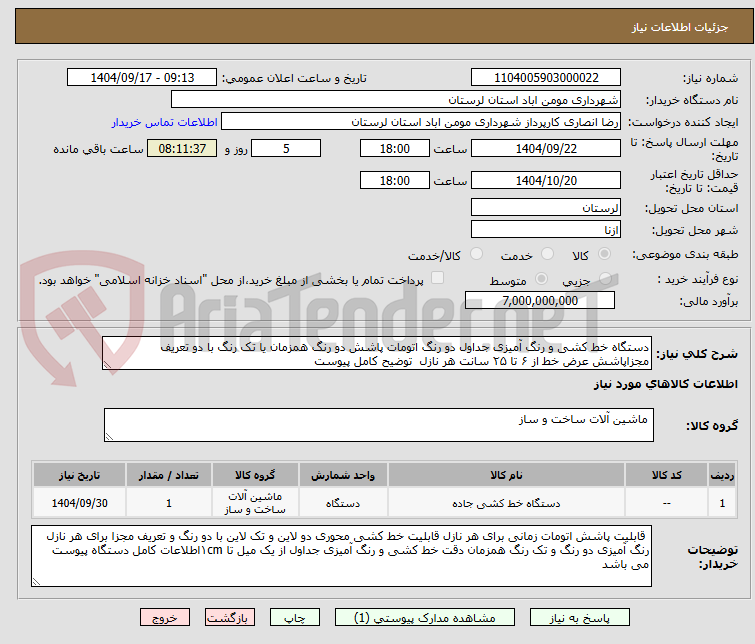Click the goods group cell ماشین آلات ساخت و ساز in the table row
Screen dimensions: 755x644
tap(255, 503)
